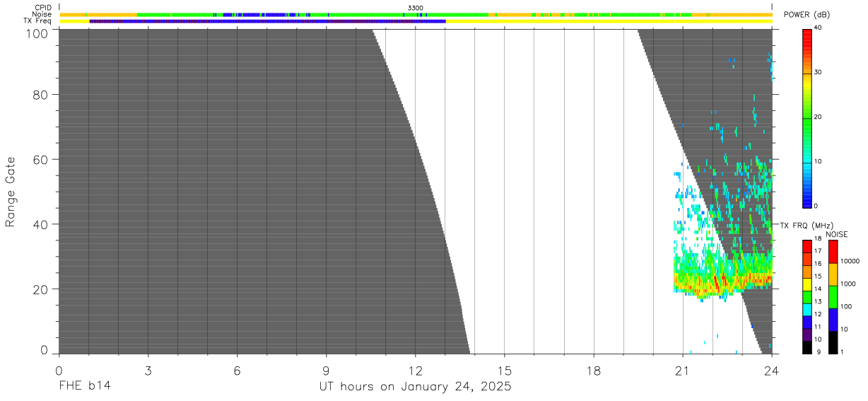Click the POWER (dB) legend title
This screenshot has height=401, width=868.
[x=807, y=15]
